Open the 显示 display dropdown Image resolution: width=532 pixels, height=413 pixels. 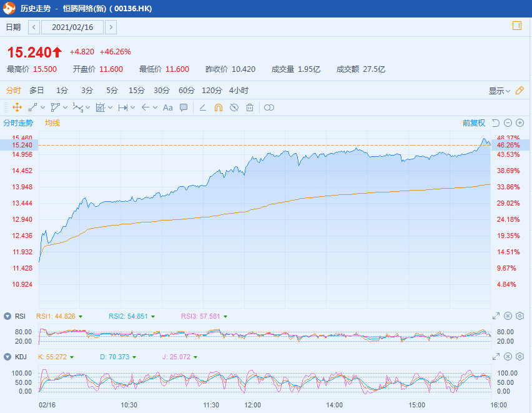tap(499, 91)
